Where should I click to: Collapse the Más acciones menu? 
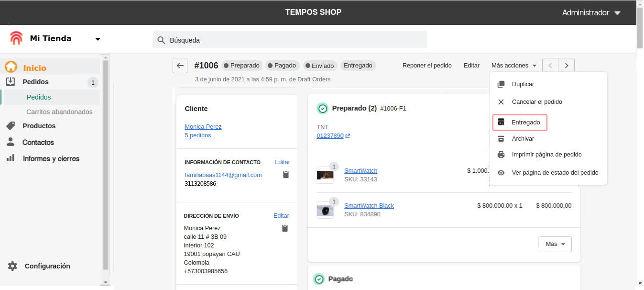pyautogui.click(x=514, y=66)
